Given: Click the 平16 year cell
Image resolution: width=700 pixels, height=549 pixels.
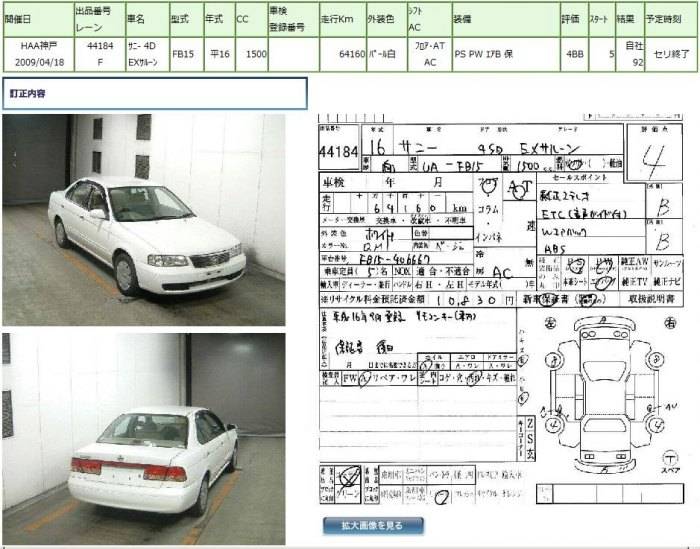Looking at the screenshot, I should (x=219, y=54).
